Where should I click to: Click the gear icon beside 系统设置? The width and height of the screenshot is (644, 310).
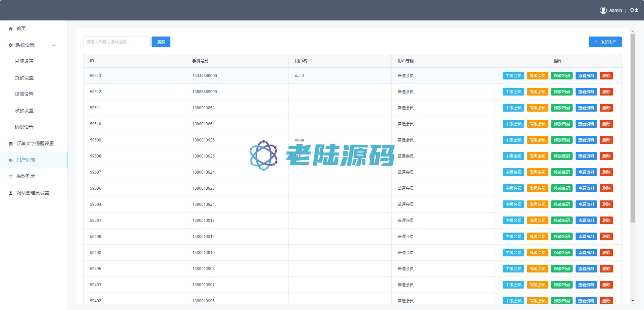click(x=11, y=45)
